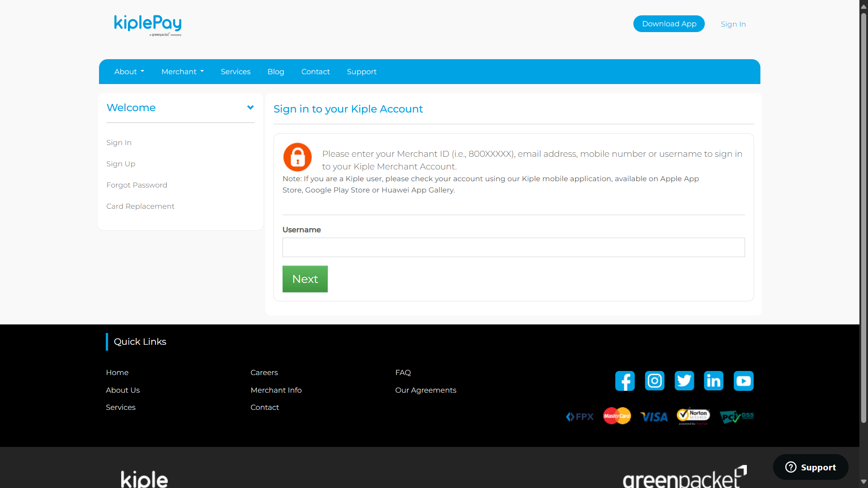Open the Facebook social icon

click(625, 381)
